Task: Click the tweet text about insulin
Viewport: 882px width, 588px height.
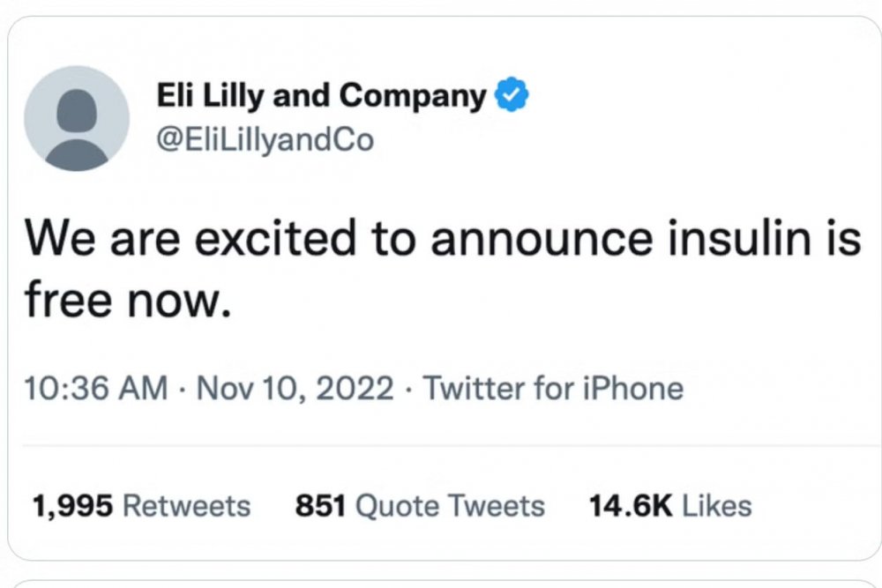Action: [x=441, y=269]
